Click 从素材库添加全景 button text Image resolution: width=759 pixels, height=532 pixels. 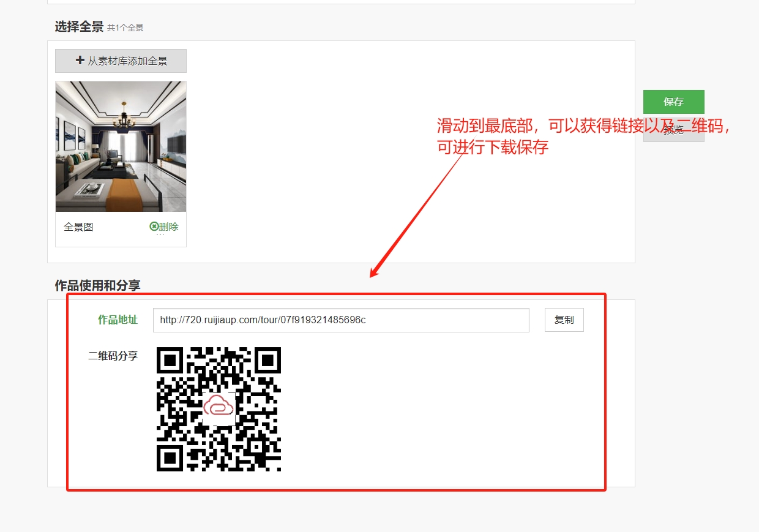[x=127, y=61]
